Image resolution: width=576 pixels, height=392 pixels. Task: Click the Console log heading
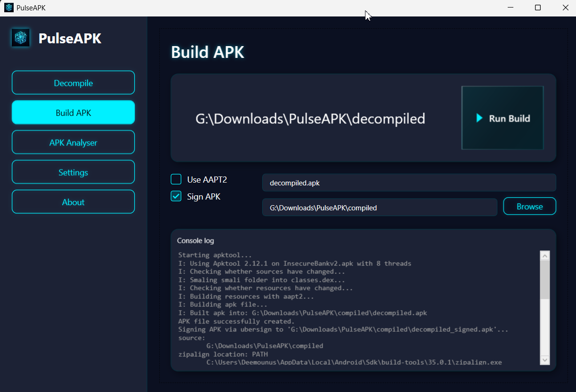[x=195, y=240]
